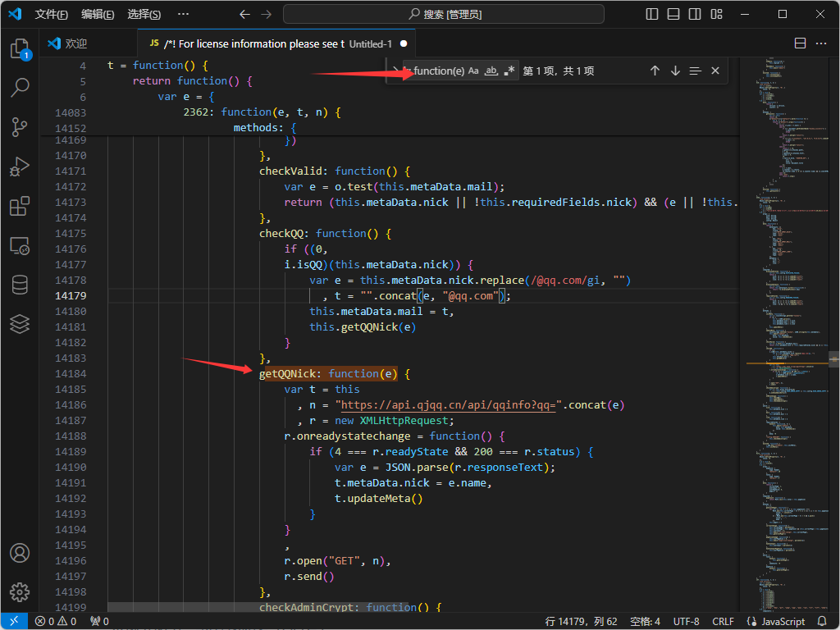
Task: Open the Explorer view in activity bar
Action: (x=20, y=49)
